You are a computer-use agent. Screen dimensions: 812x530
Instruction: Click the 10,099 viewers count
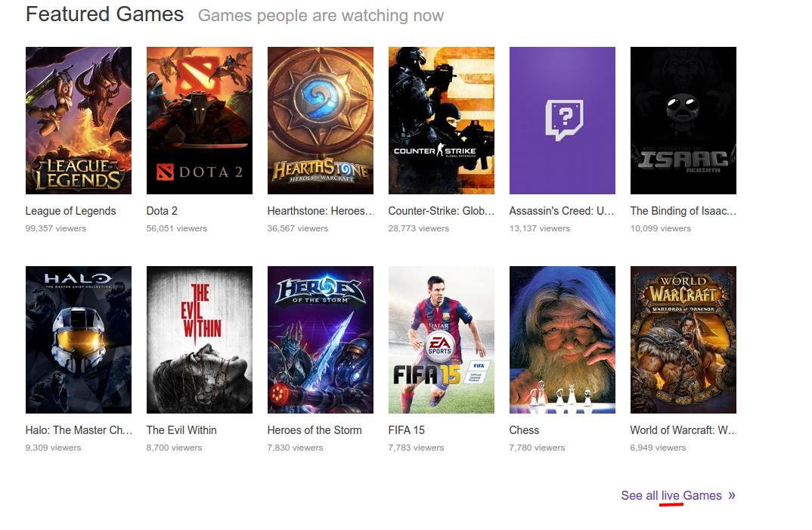[x=661, y=228]
